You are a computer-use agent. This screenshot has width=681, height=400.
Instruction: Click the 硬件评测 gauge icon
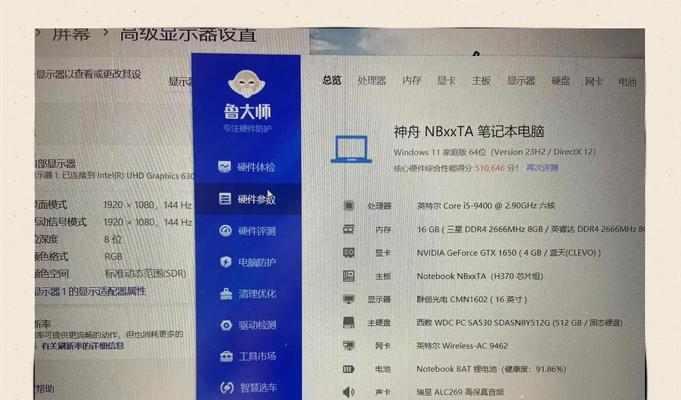point(225,231)
